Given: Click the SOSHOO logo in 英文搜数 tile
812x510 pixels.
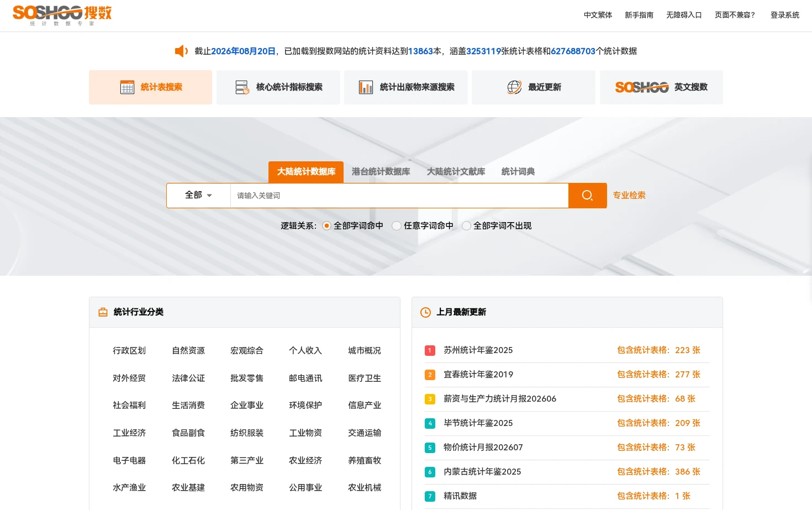Looking at the screenshot, I should 642,87.
